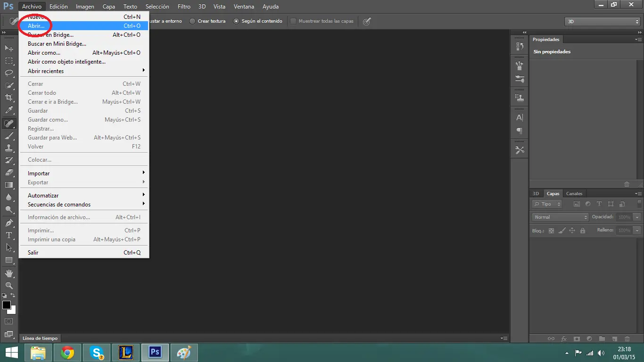Viewport: 644px width, 362px height.
Task: Choose Salir from Archivo menu
Action: pyautogui.click(x=84, y=253)
